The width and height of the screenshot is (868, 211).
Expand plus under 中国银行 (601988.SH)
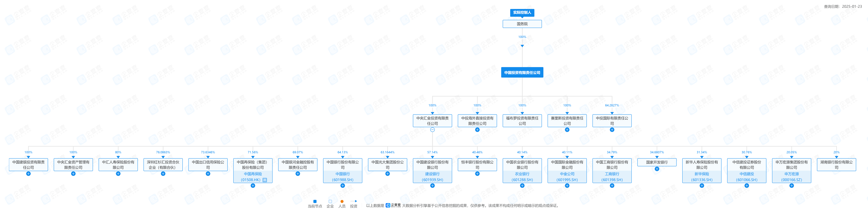(x=343, y=185)
